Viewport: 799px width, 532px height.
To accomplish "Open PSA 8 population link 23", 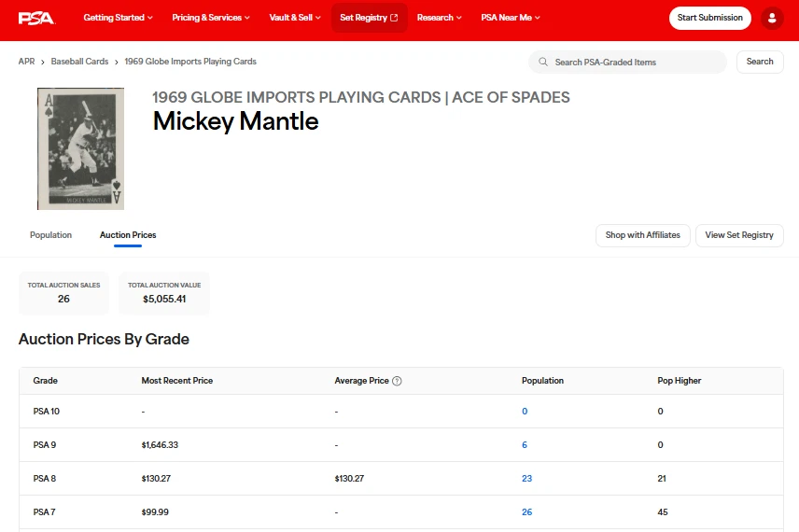I will coord(526,479).
